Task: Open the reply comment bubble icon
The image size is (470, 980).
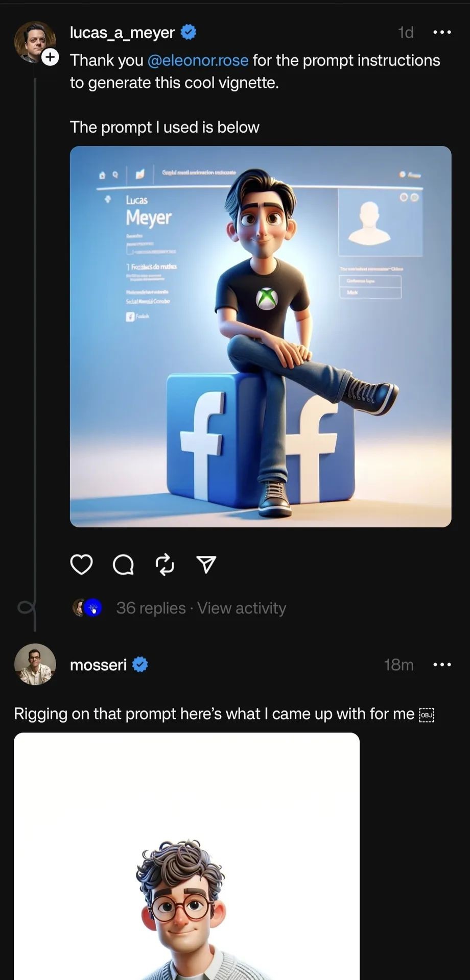Action: point(123,565)
